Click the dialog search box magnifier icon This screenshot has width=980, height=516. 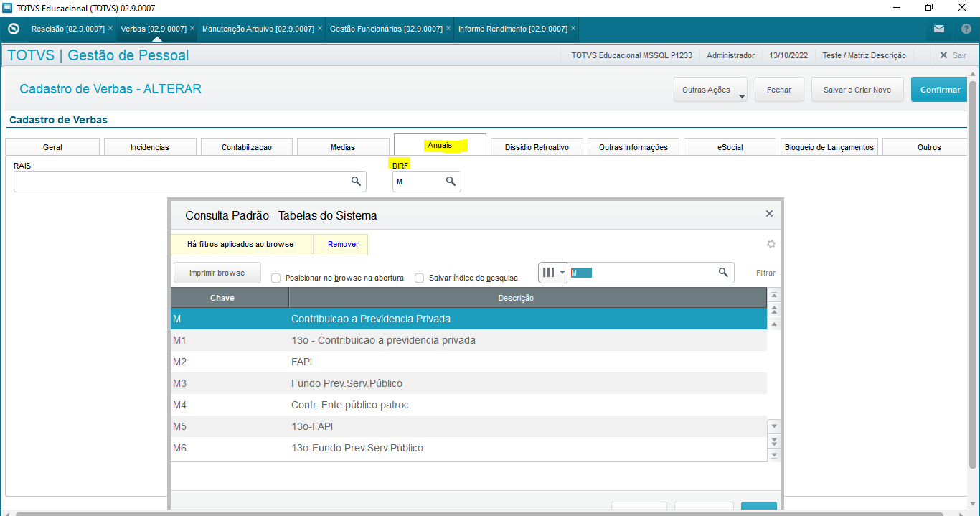coord(724,273)
